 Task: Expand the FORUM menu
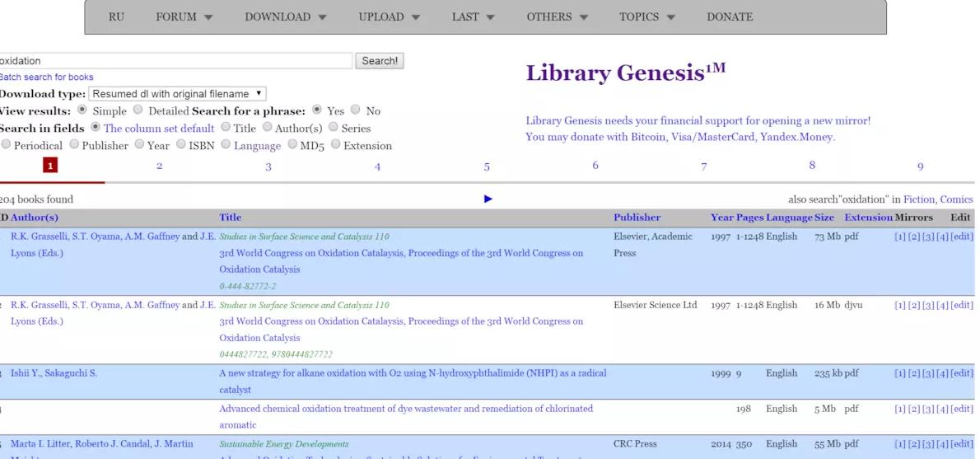pyautogui.click(x=184, y=16)
